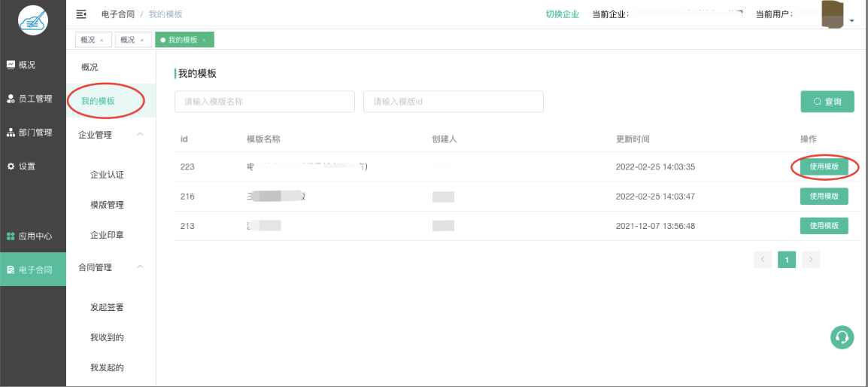The width and height of the screenshot is (868, 387).
Task: Switch to the second 概况 tab
Action: coord(127,40)
